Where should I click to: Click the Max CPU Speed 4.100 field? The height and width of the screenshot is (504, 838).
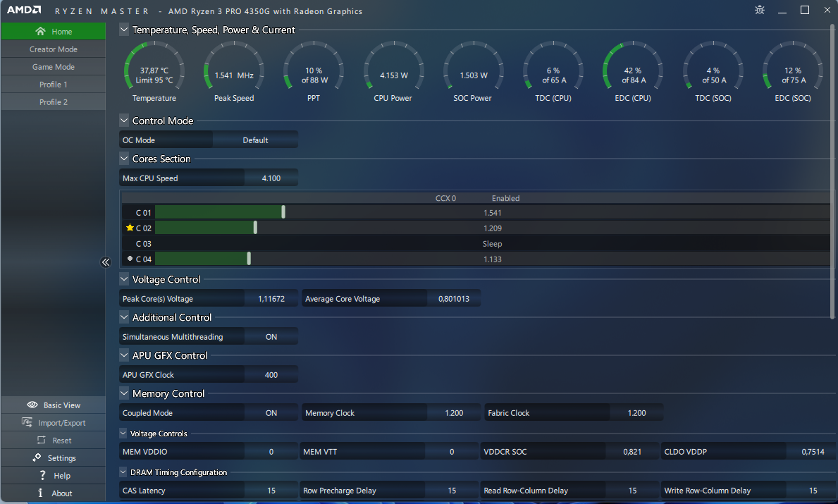pos(271,178)
